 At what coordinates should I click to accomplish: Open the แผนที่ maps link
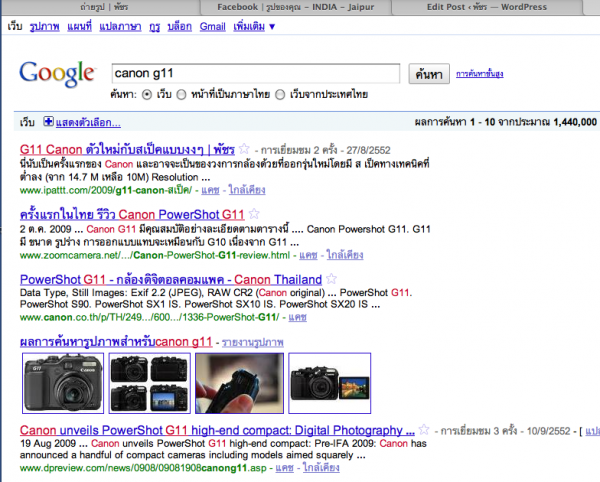[80, 26]
